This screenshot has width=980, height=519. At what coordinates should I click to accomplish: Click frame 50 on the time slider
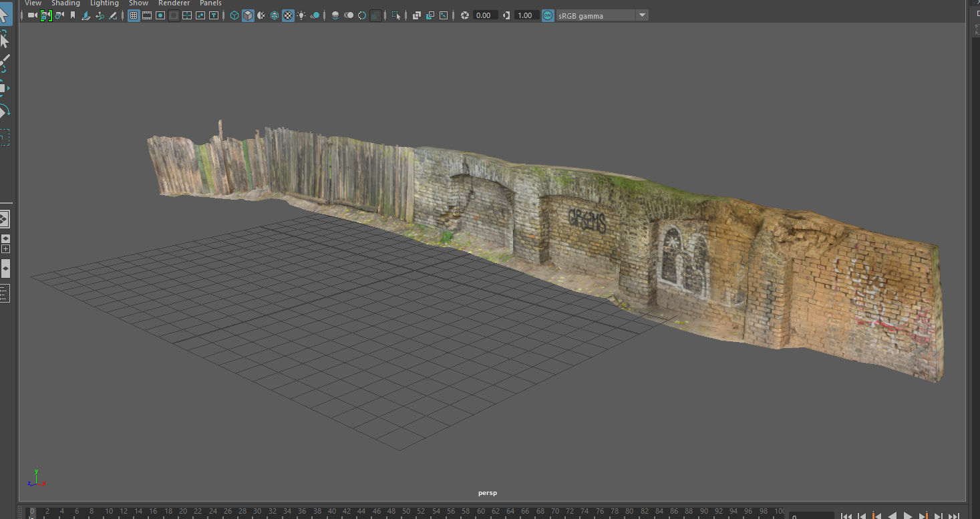tap(406, 512)
